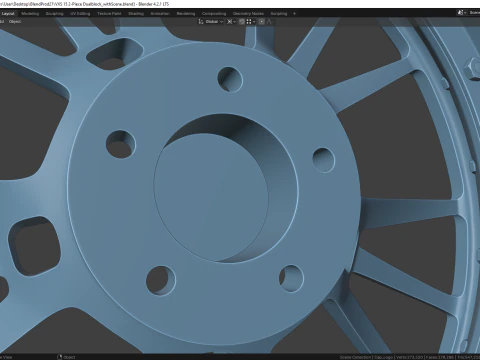This screenshot has height=360, width=480.
Task: Open the Animation workspace tab
Action: coord(160,14)
